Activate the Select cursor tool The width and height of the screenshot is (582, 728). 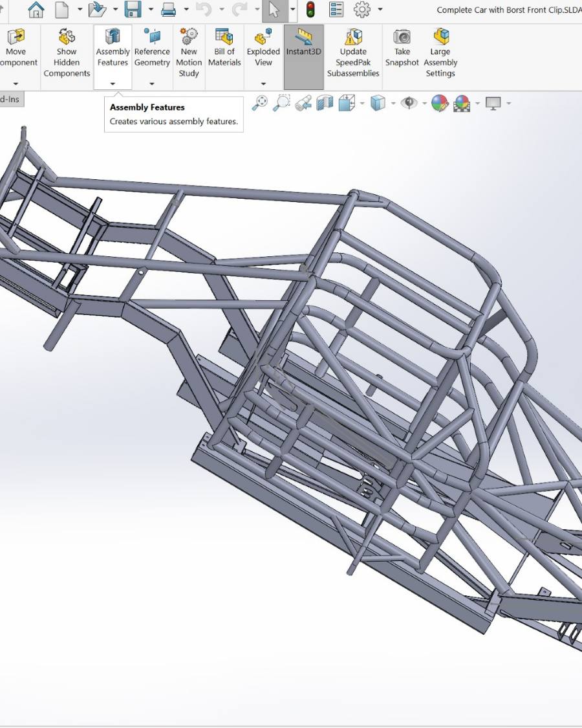click(274, 9)
